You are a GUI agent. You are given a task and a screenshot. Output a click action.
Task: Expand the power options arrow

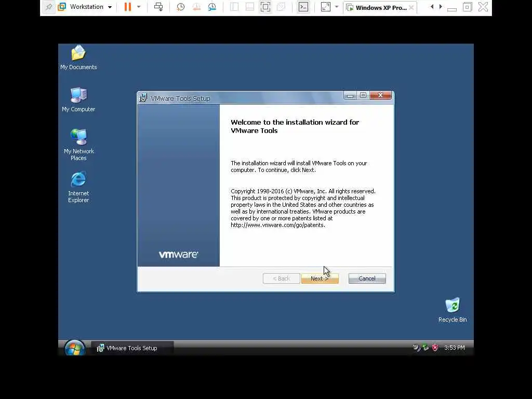139,7
